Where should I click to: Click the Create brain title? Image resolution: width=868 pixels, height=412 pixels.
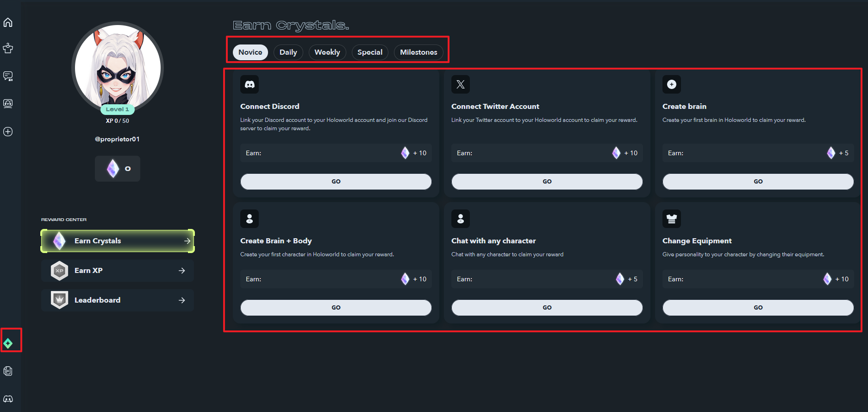pos(684,107)
